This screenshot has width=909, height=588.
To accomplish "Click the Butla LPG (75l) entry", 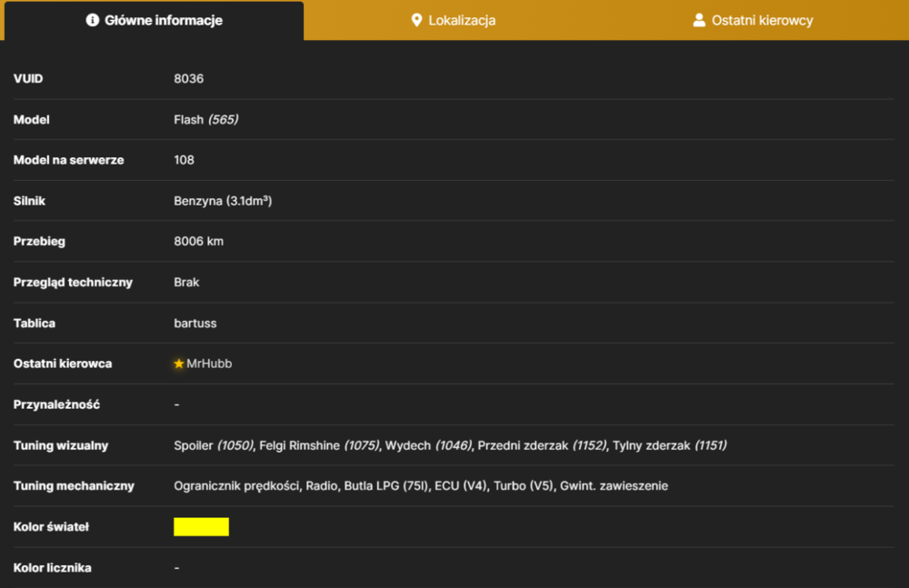I will (x=386, y=486).
